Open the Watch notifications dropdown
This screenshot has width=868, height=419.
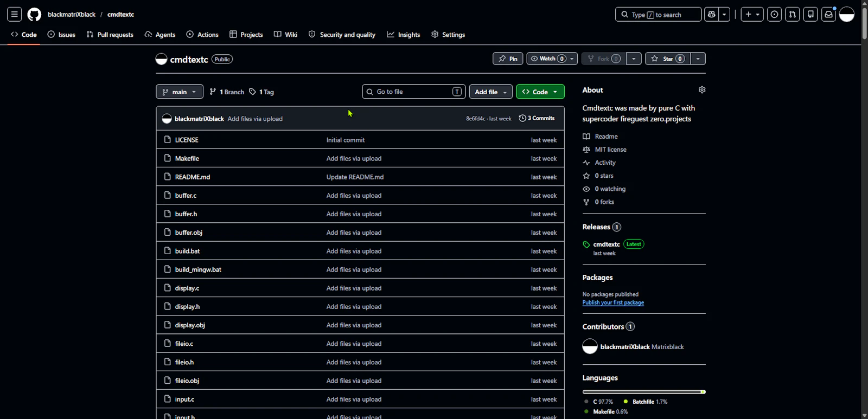click(x=552, y=59)
